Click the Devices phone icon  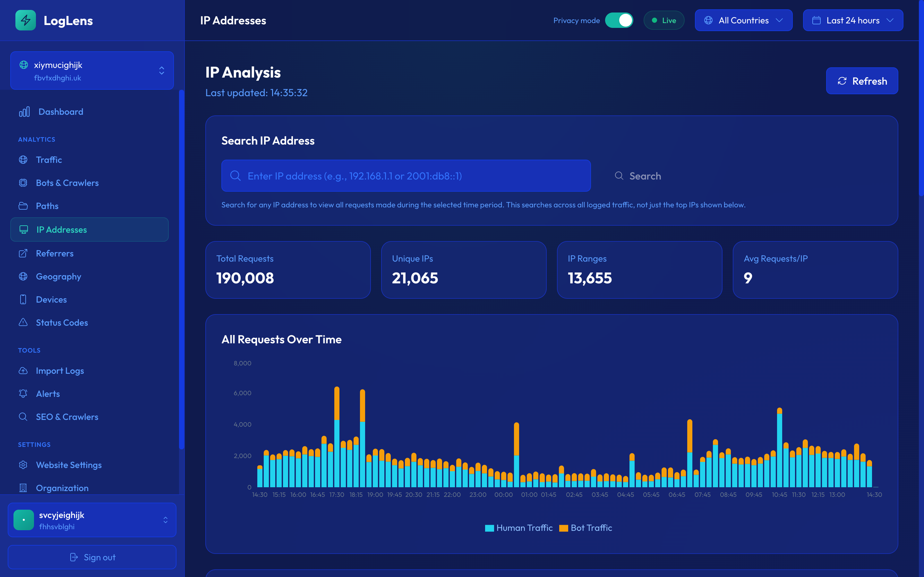(x=23, y=300)
